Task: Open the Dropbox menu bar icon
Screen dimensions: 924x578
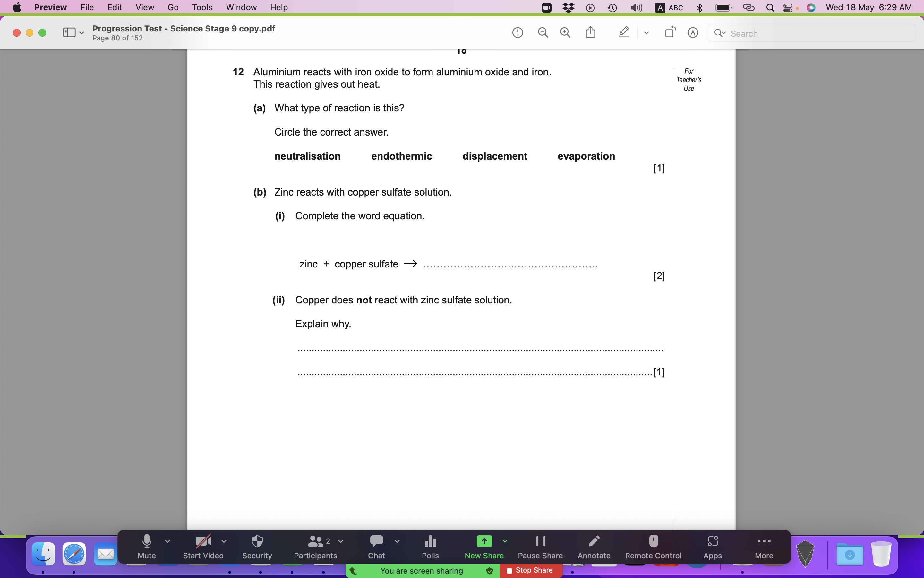Action: tap(569, 8)
